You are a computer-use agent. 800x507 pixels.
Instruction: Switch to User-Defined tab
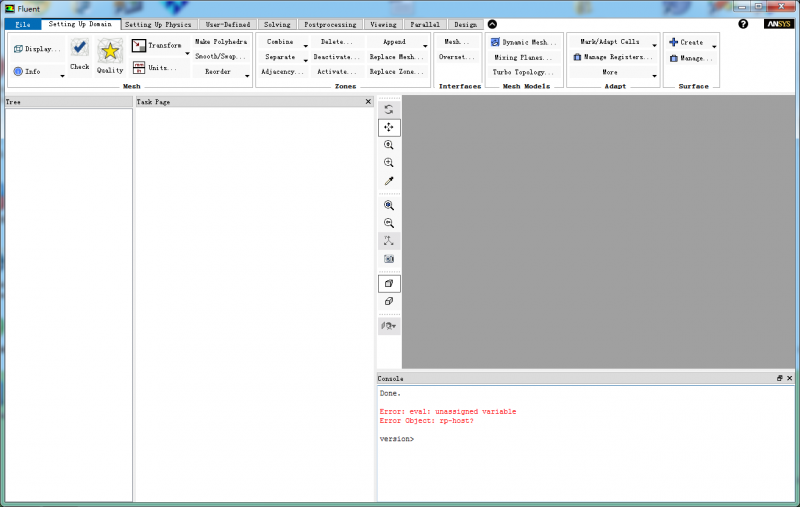tap(228, 24)
